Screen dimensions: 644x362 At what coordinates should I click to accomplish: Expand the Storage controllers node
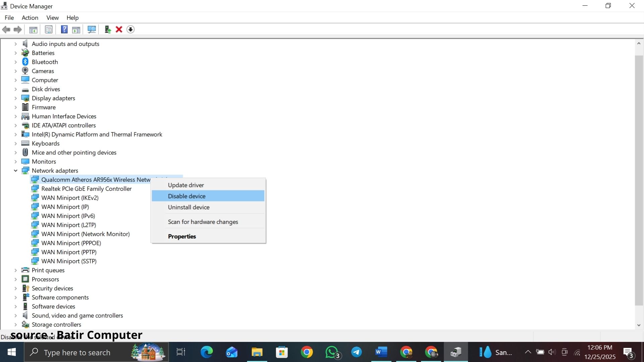(15, 324)
